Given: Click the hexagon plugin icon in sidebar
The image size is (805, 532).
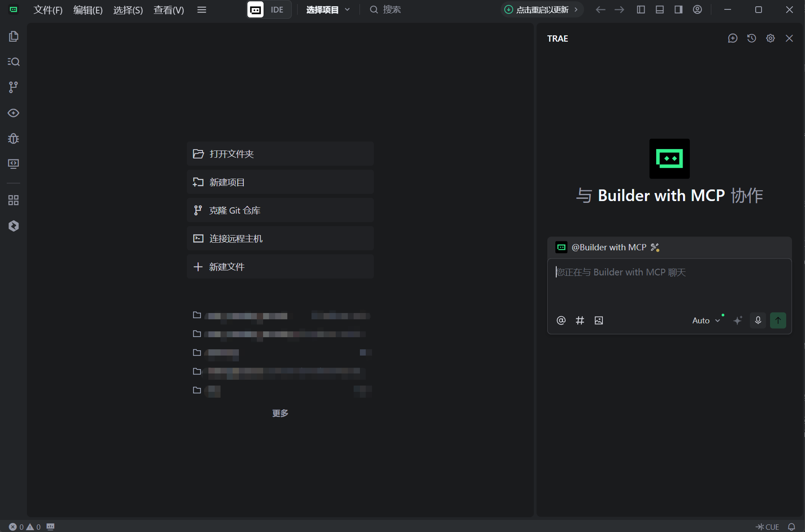Looking at the screenshot, I should (13, 226).
